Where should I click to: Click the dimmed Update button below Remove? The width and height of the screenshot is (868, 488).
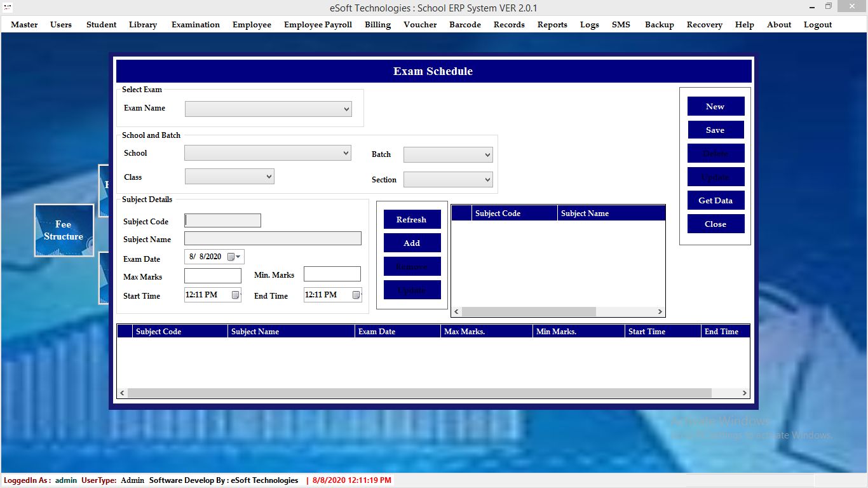(x=412, y=290)
